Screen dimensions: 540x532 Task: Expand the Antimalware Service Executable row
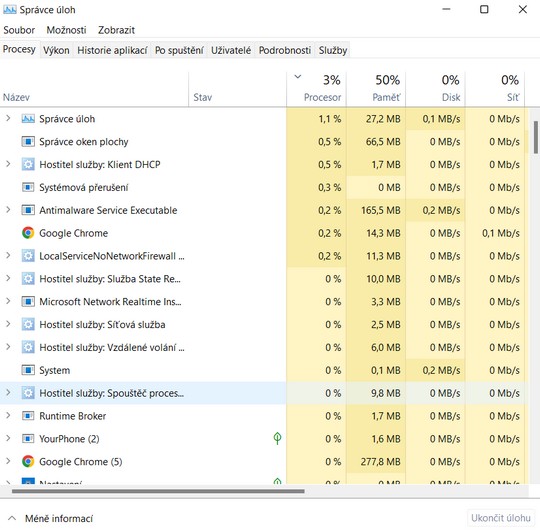pyautogui.click(x=8, y=210)
